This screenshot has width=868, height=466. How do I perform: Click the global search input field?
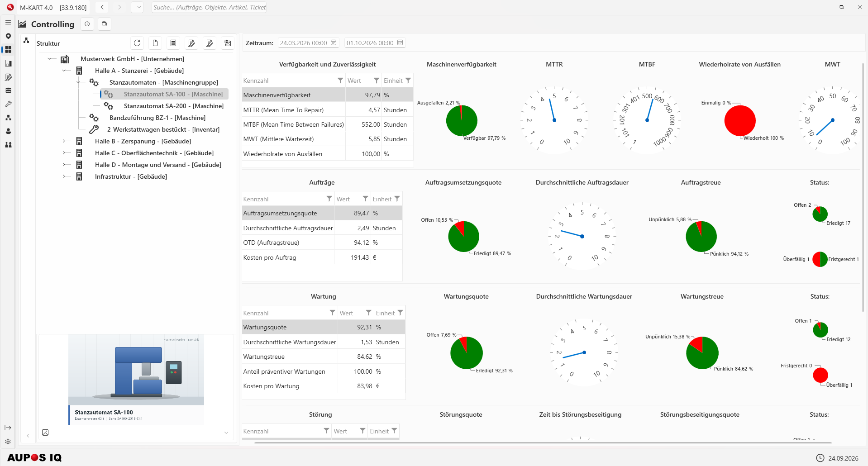coord(209,7)
